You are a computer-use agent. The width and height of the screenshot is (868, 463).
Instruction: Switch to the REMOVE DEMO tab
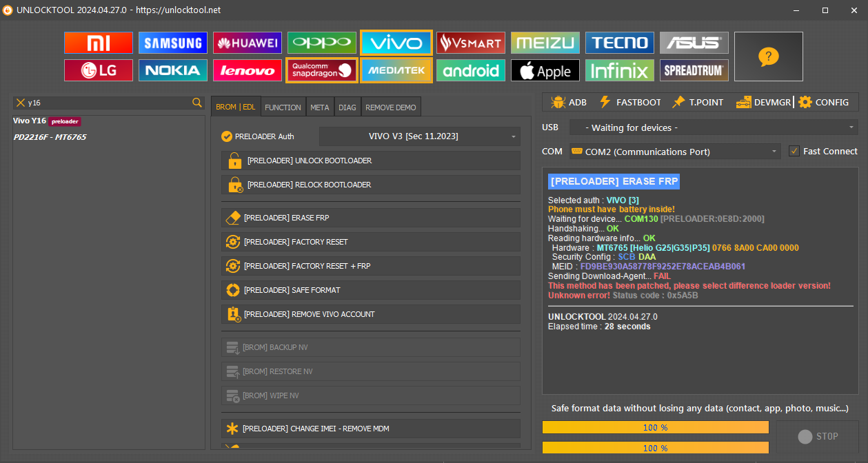[x=391, y=107]
